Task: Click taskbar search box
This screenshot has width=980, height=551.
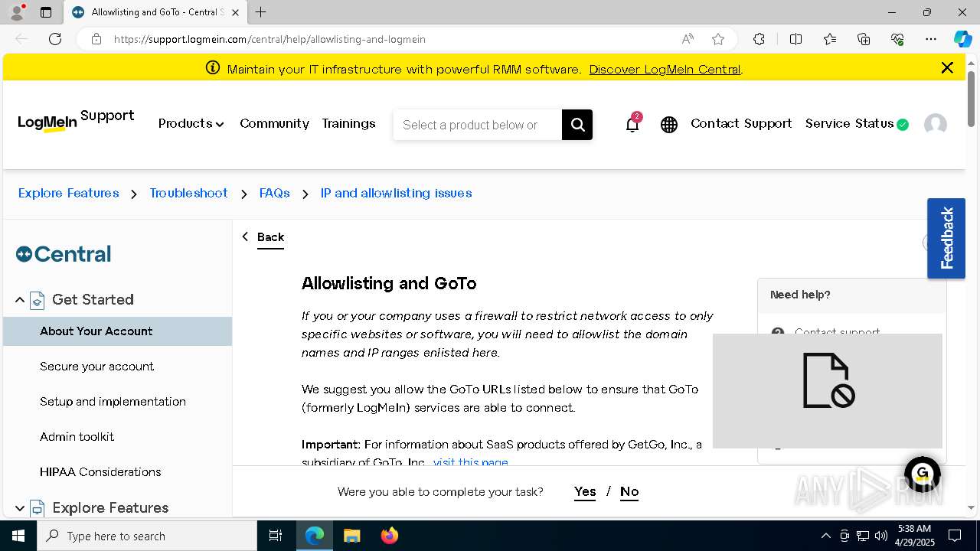Action: pyautogui.click(x=147, y=536)
